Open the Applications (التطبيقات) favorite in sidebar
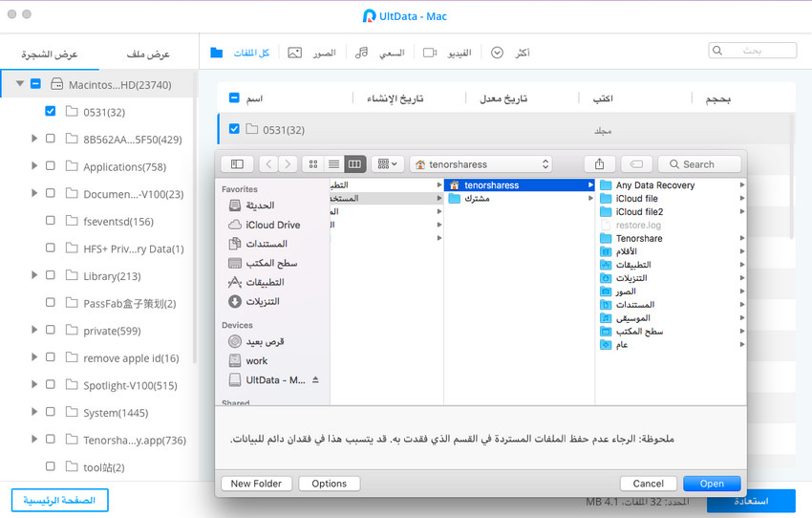The height and width of the screenshot is (518, 812). click(x=256, y=282)
